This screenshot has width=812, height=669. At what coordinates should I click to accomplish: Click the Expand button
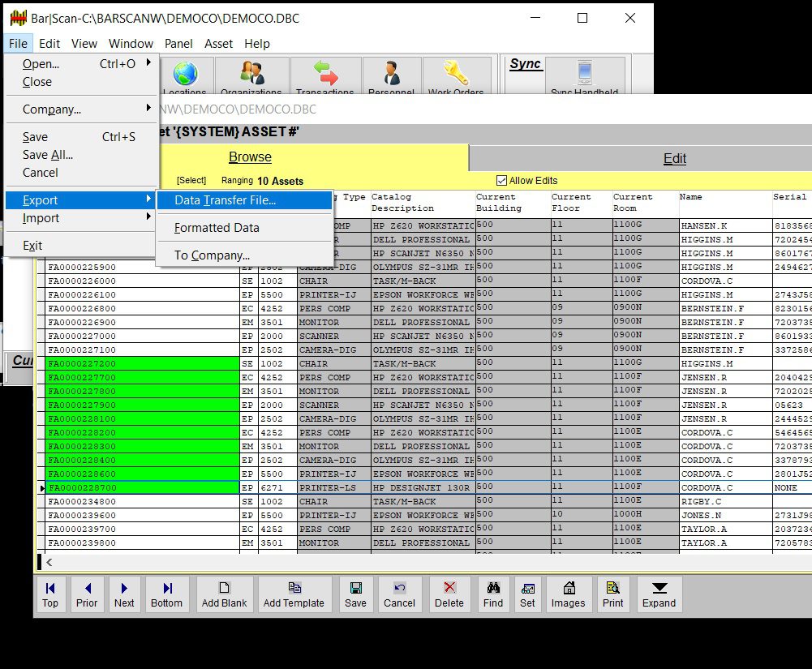pyautogui.click(x=659, y=594)
